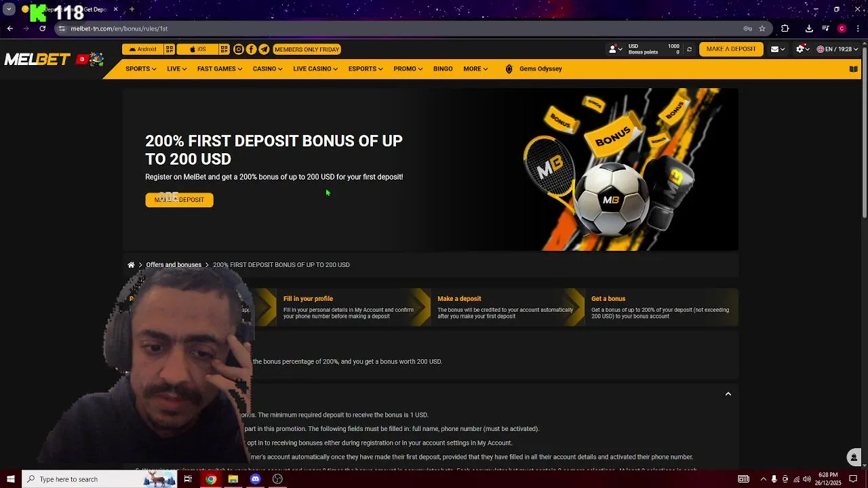Open the MelBet Facebook link icon
868x488 pixels.
(252, 49)
